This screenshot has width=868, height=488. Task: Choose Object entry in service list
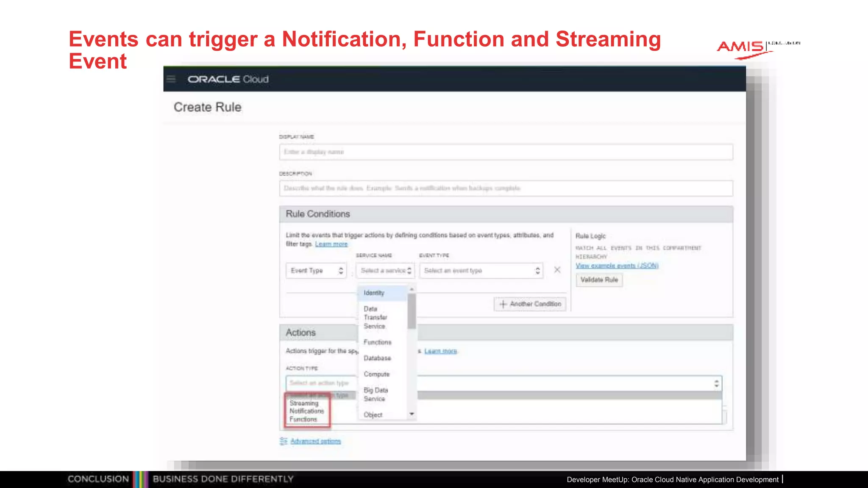(383, 415)
